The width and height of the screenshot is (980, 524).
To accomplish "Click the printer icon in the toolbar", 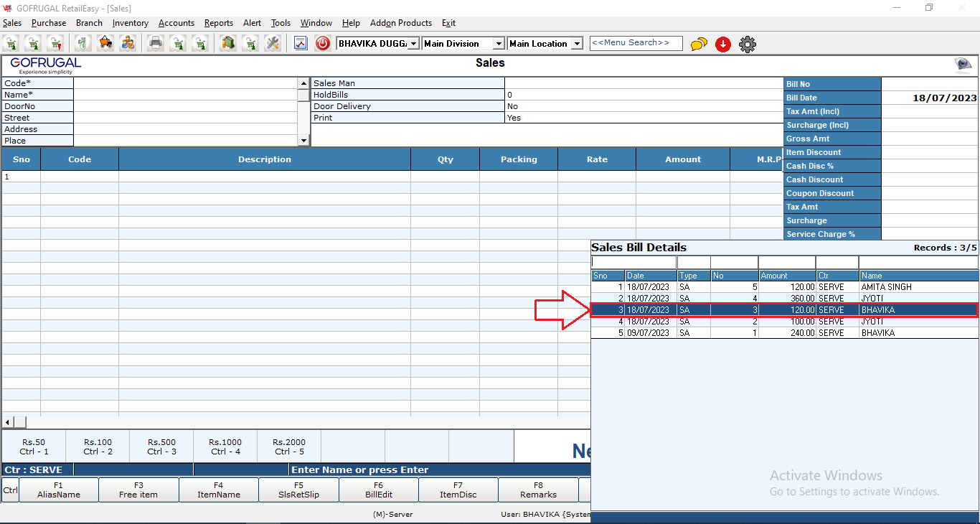I will tap(155, 44).
